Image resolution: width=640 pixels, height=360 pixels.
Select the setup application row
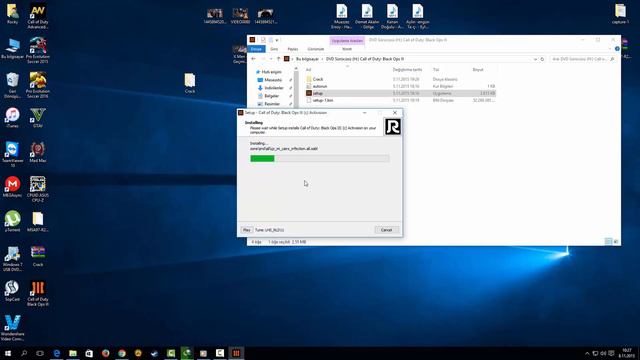pos(400,93)
